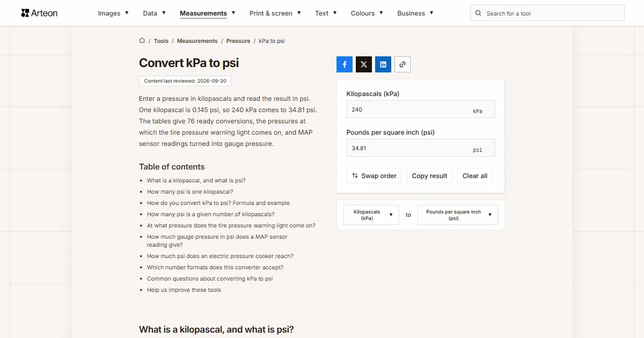This screenshot has width=644, height=338.
Task: Click the psi field showing 34.81
Action: pos(421,148)
